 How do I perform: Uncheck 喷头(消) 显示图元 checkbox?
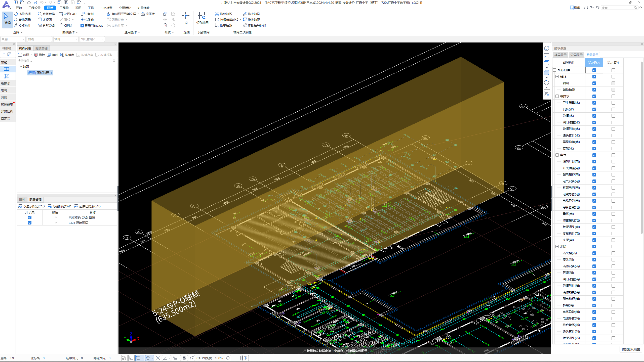click(594, 260)
